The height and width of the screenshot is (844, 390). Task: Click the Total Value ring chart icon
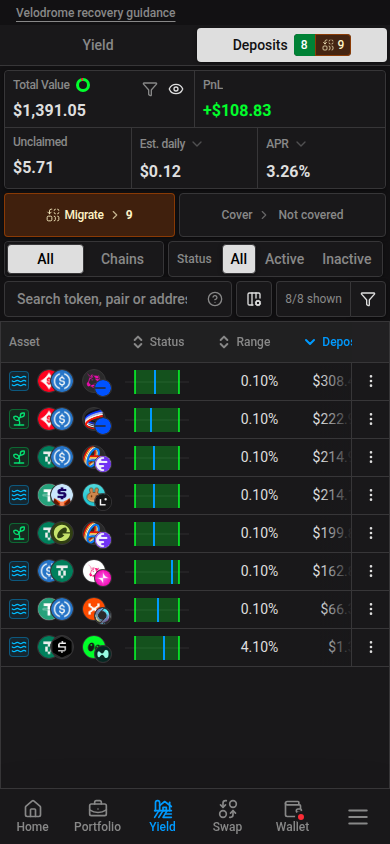coord(83,85)
